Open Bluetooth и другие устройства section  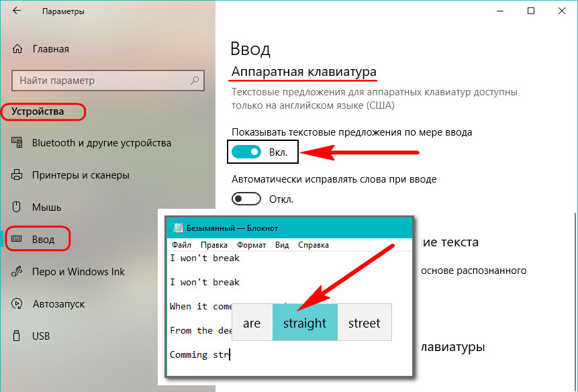(102, 142)
